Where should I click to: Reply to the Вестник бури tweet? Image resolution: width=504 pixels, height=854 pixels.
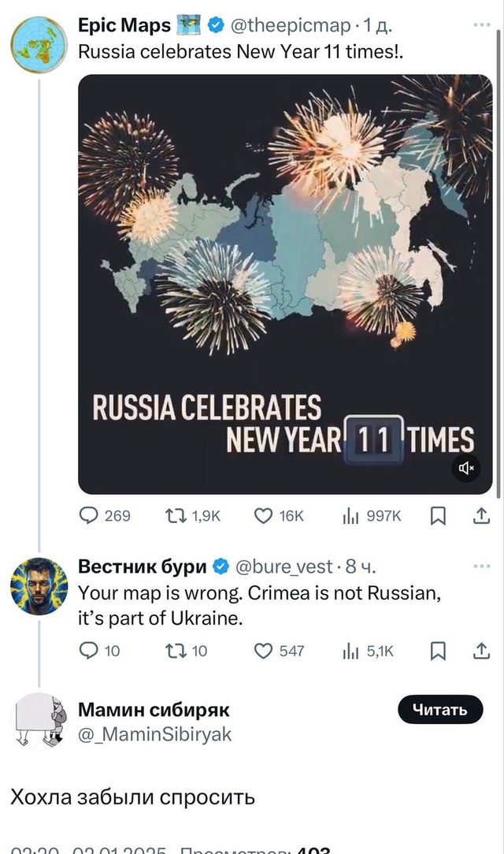pos(99,651)
